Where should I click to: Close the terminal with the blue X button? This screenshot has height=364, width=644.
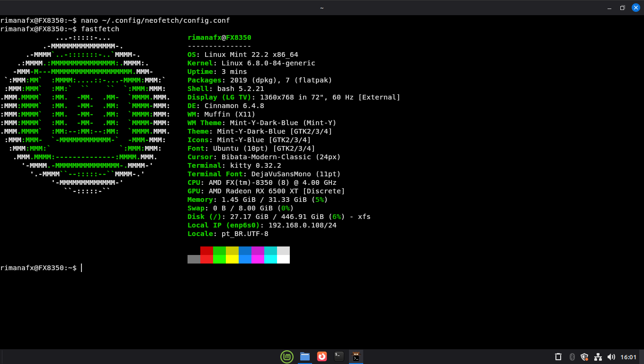[635, 8]
